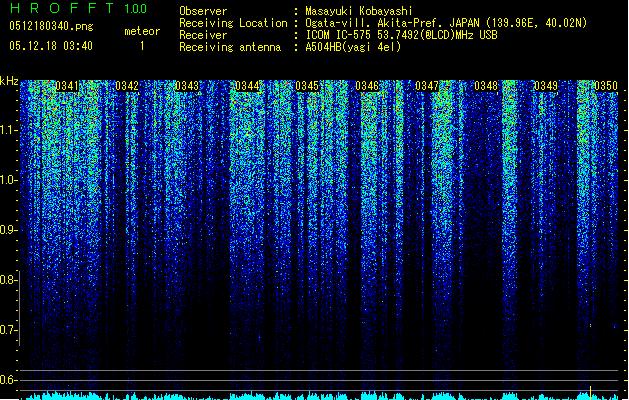
Task: Click the 0342 time marker
Action: click(127, 86)
